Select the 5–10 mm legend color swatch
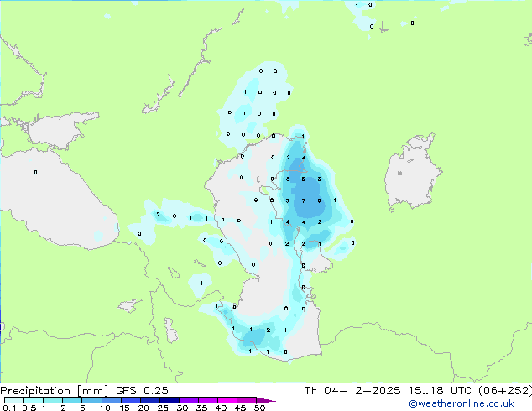The image size is (532, 411). click(91, 400)
